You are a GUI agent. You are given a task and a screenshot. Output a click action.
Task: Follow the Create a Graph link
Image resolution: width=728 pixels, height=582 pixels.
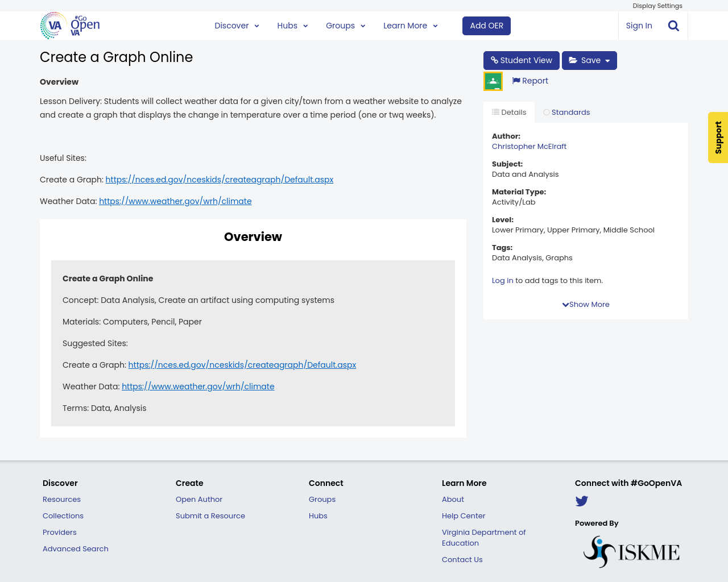click(x=220, y=178)
